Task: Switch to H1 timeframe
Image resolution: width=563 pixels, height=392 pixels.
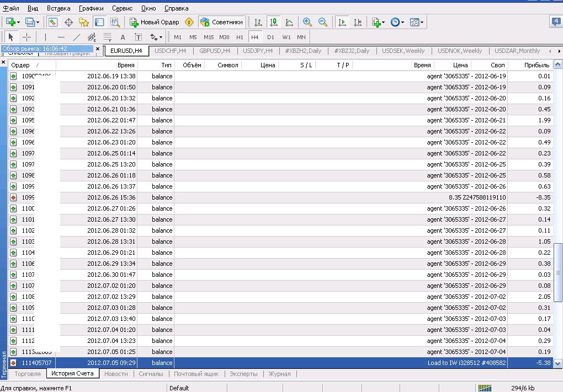Action: point(240,37)
